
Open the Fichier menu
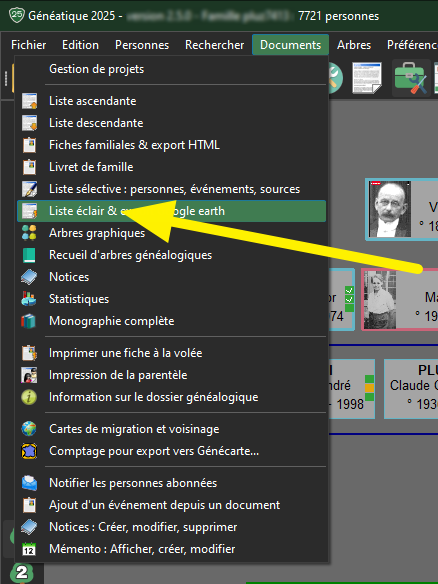click(x=29, y=45)
